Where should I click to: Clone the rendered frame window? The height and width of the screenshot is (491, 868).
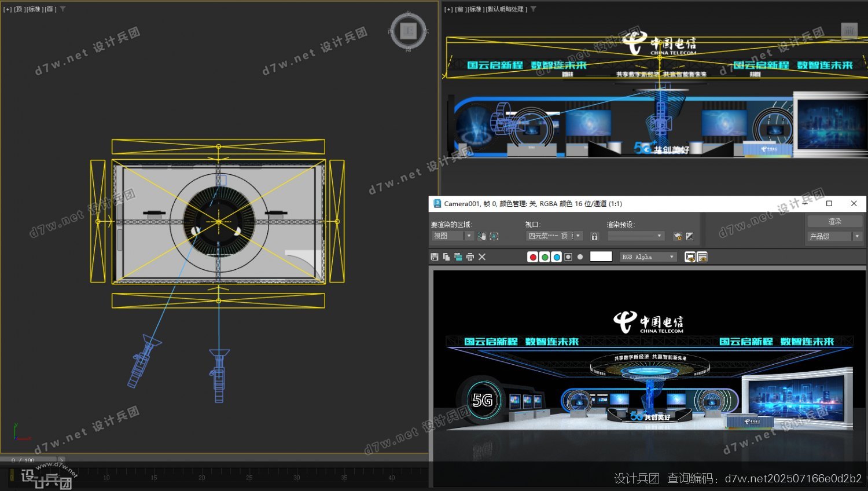[458, 257]
